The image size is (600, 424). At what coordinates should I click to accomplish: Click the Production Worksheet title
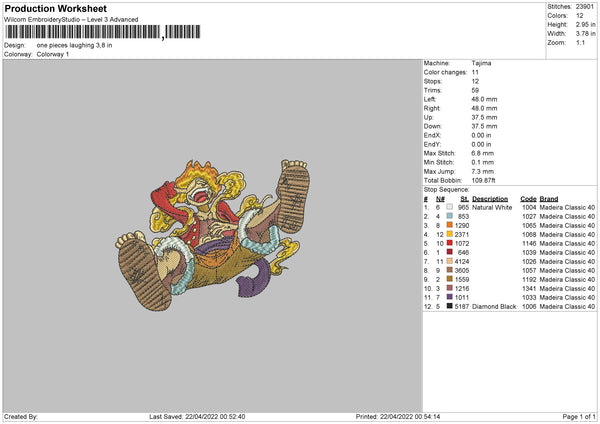click(55, 8)
